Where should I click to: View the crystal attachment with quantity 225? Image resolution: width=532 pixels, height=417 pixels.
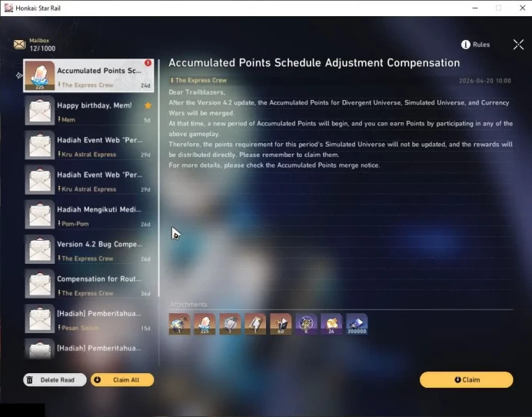204,324
